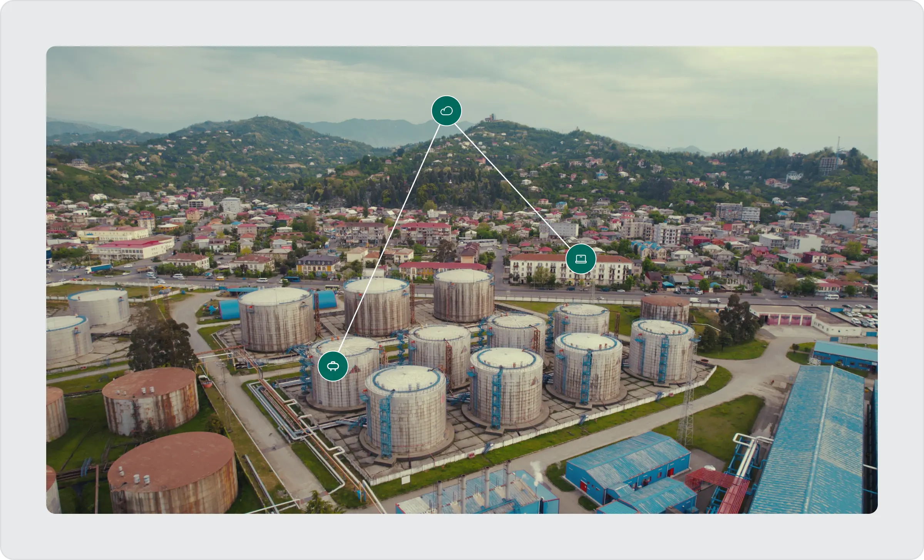Click the unfinished high-rise on right hillside
The height and width of the screenshot is (560, 924).
[x=829, y=164]
